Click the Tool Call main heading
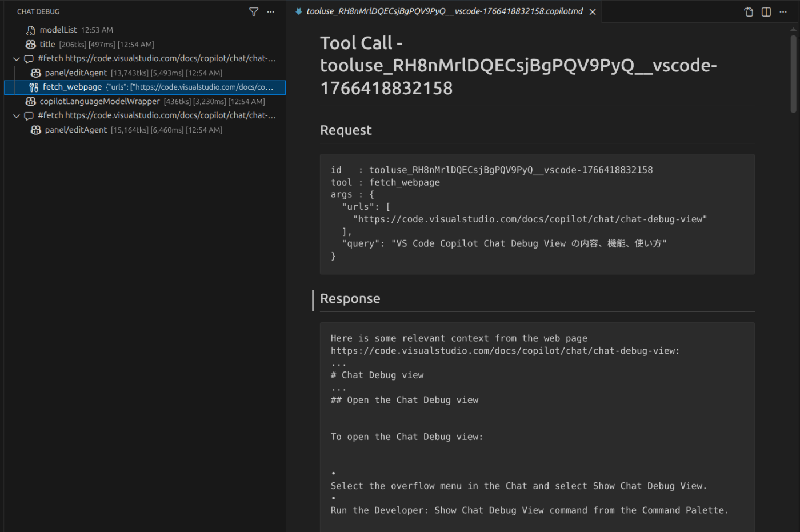Screen dimensions: 800x532 tap(518, 65)
